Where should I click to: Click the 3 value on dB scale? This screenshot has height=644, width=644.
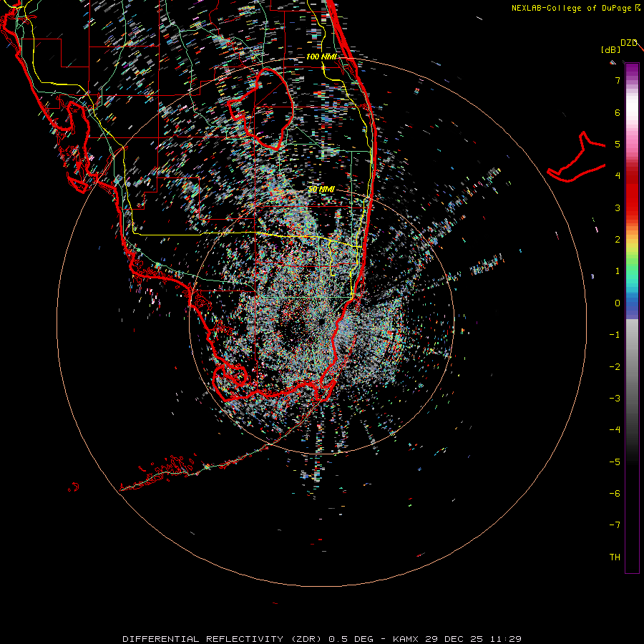pyautogui.click(x=618, y=208)
